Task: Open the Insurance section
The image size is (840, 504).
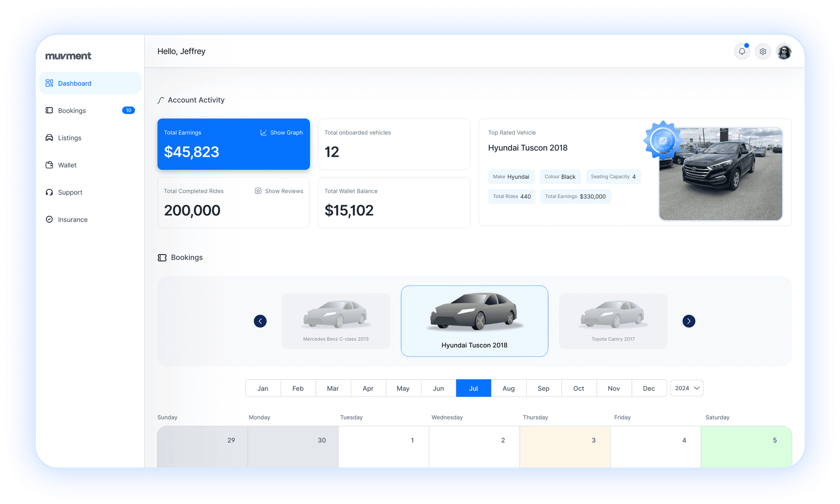Action: tap(73, 219)
